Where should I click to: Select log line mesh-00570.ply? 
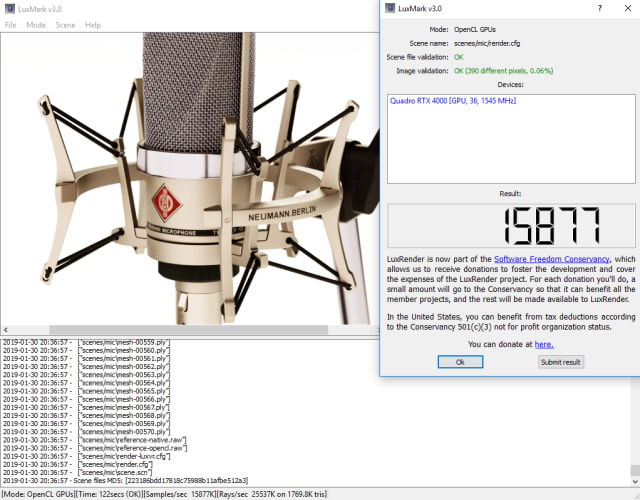pos(87,432)
